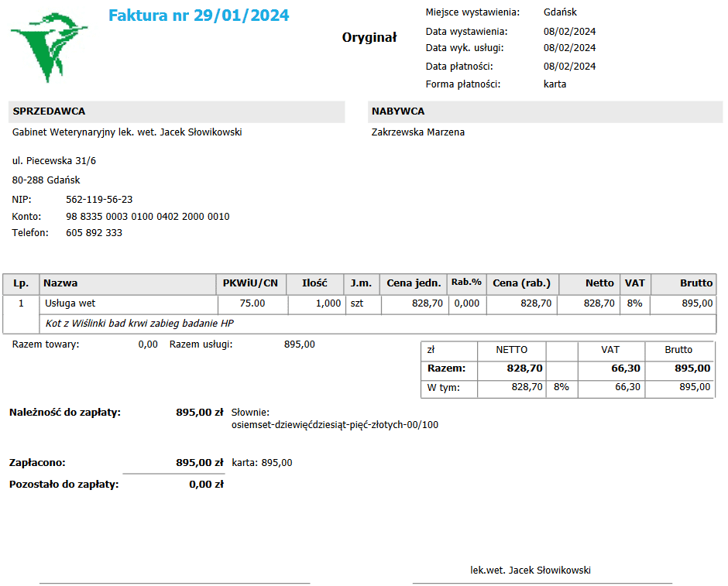Click the NIP number 562-119-56-23
Screen dimensions: 728x586
pyautogui.click(x=99, y=200)
